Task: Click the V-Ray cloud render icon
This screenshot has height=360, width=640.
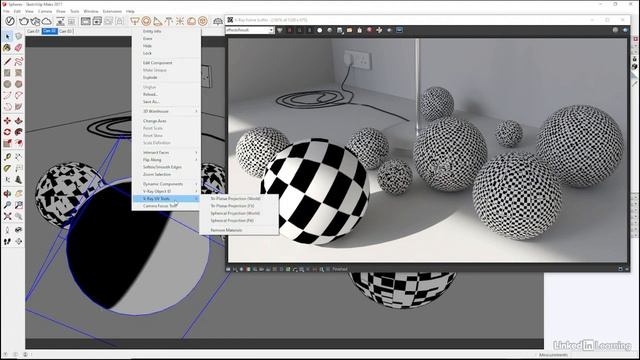Action: [47, 21]
